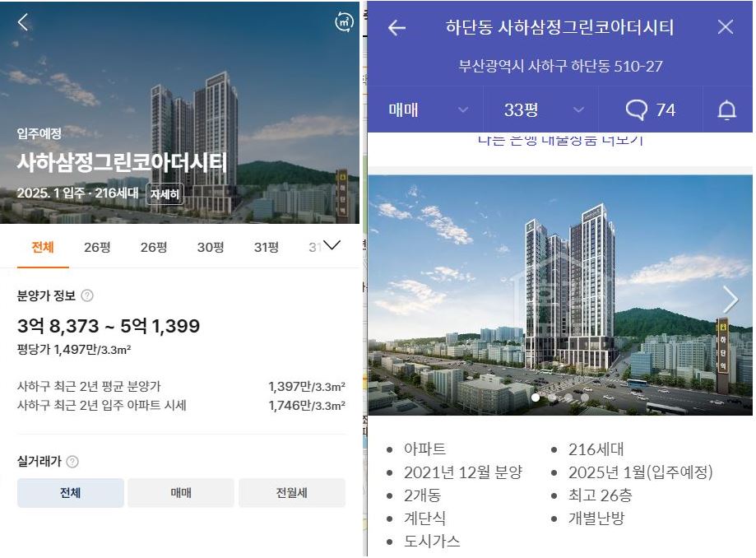
Task: Go back using the left chevron icon
Action: (x=23, y=21)
